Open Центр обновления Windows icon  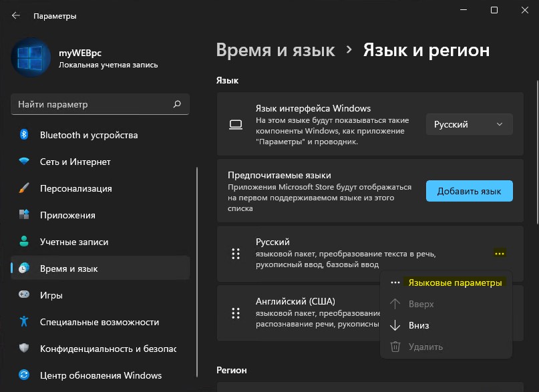[x=24, y=375]
